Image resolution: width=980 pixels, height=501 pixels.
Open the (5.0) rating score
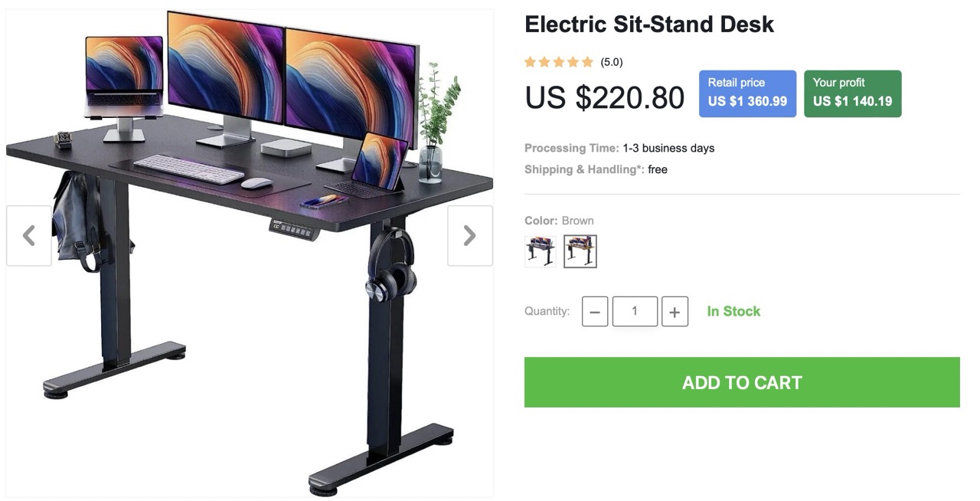612,62
